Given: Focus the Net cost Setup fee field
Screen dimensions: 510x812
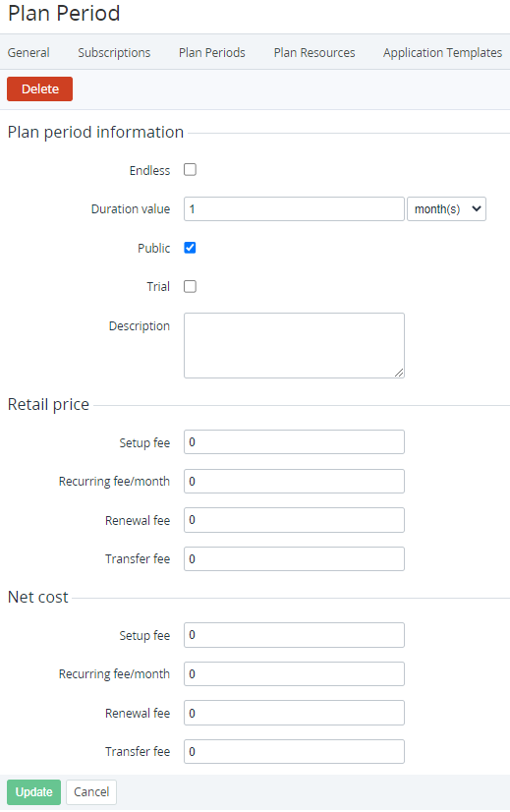Looking at the screenshot, I should [x=294, y=635].
